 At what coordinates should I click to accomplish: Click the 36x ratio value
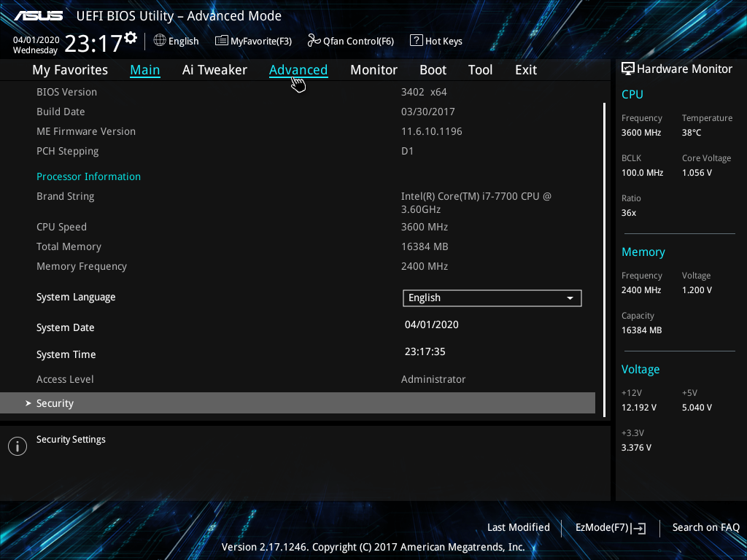pos(628,213)
